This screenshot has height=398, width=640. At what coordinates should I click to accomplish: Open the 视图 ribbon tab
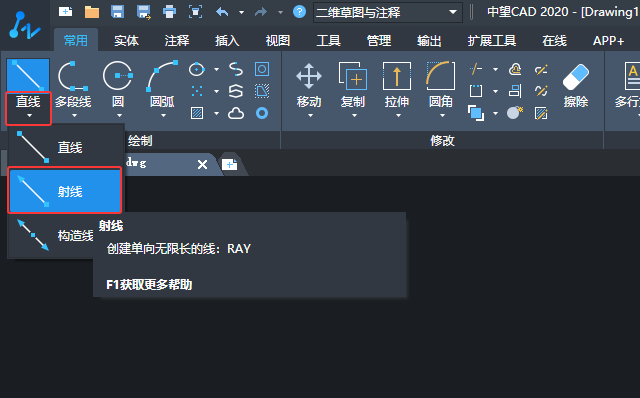click(x=278, y=41)
